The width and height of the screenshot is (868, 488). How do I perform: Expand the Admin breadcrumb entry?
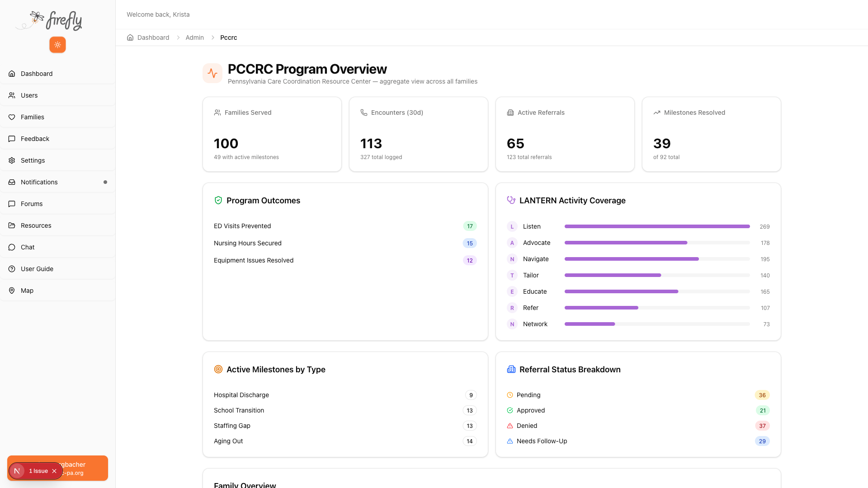tap(194, 38)
